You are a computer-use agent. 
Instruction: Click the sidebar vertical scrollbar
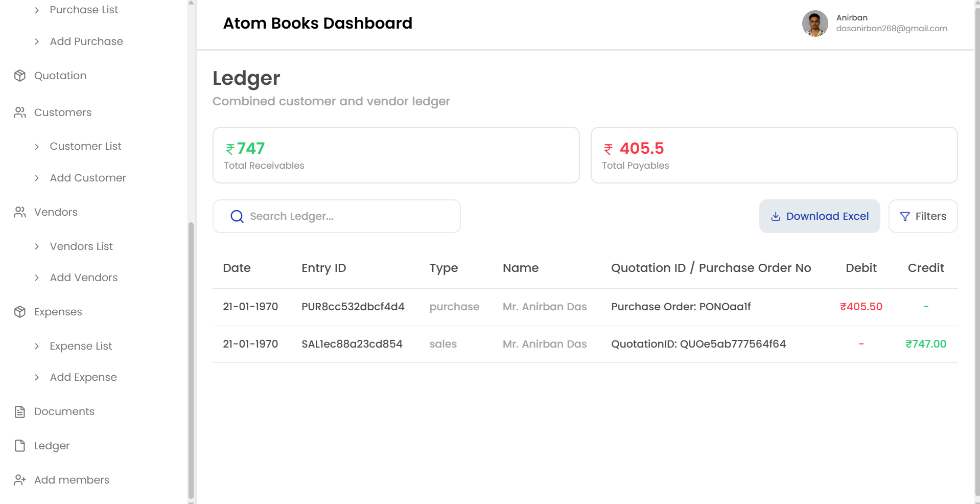pyautogui.click(x=191, y=358)
